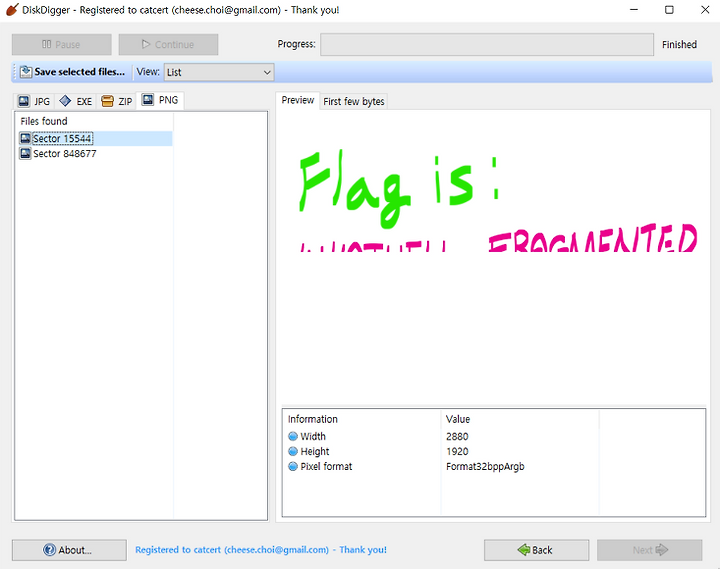Select the PNG file type tab

click(160, 100)
